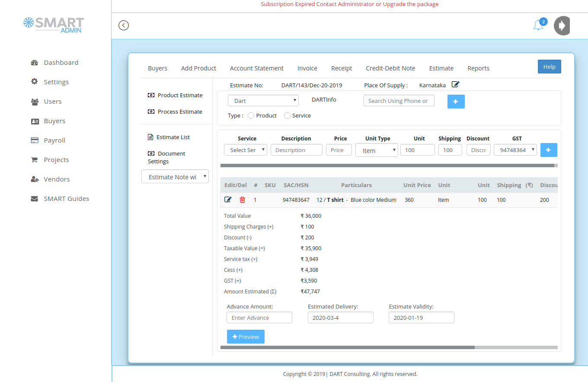Edit Place Of Supply with pencil icon
The width and height of the screenshot is (588, 382).
point(455,84)
